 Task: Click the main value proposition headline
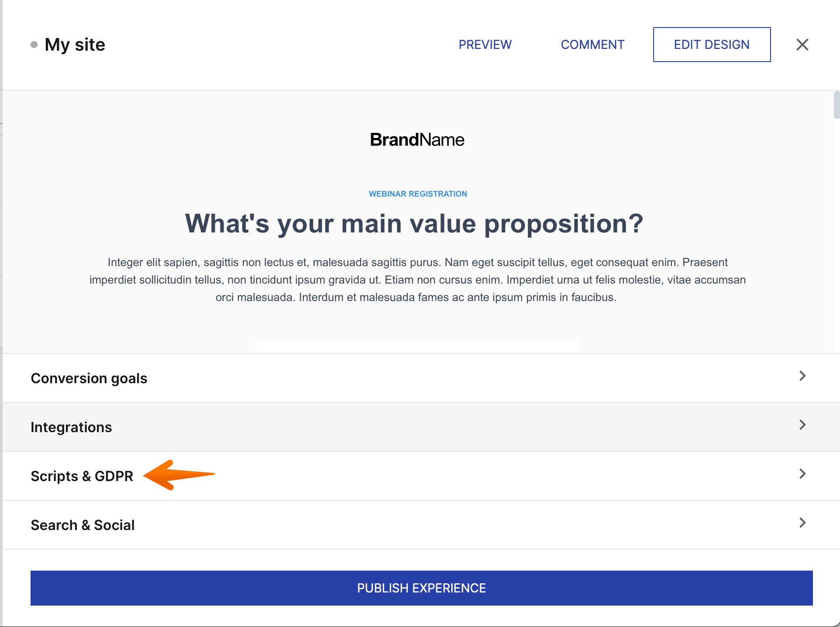click(414, 224)
